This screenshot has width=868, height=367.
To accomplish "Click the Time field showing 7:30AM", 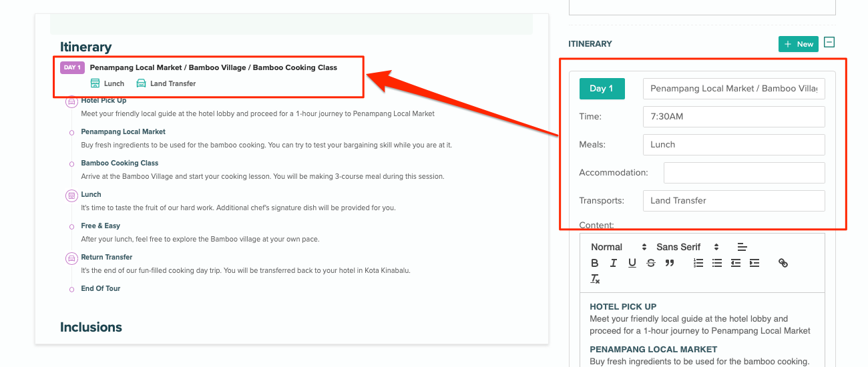I will tap(734, 117).
